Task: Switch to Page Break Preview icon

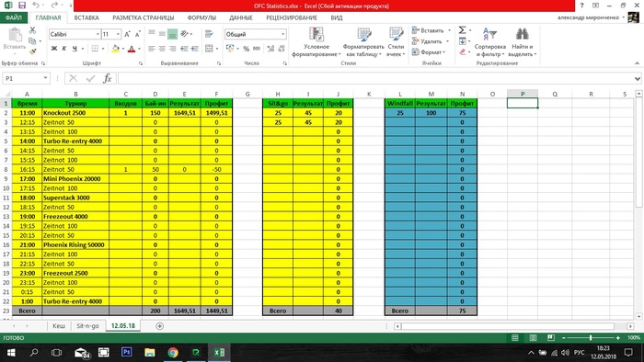Action: 551,337
